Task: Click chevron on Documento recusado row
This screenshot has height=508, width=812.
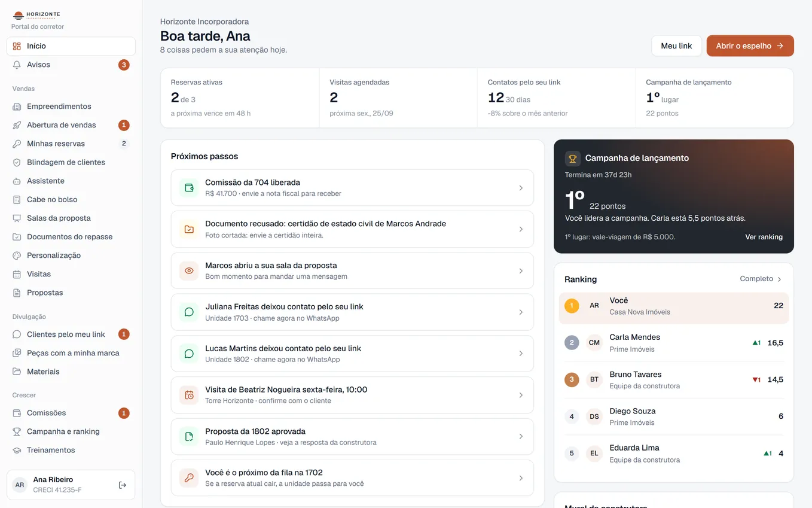Action: click(521, 229)
